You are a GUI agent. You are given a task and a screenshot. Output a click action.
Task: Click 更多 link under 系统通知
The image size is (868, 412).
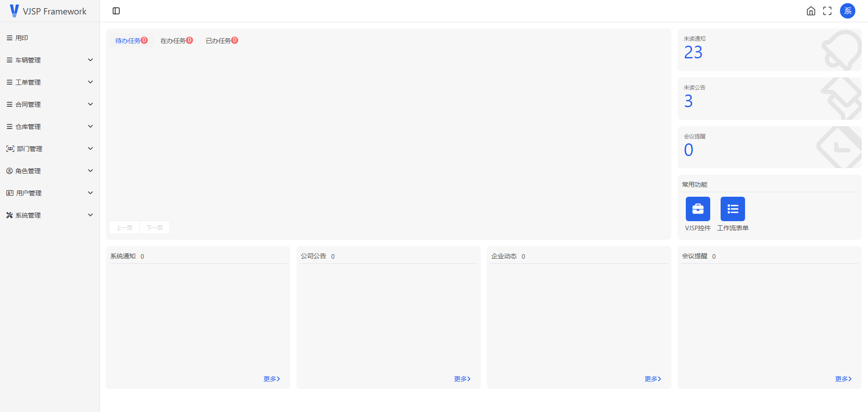click(x=272, y=379)
